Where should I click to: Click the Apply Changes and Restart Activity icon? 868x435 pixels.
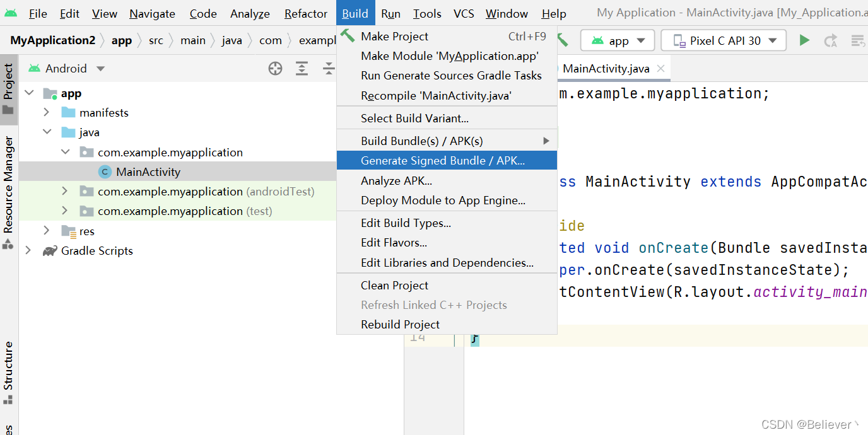click(x=831, y=41)
